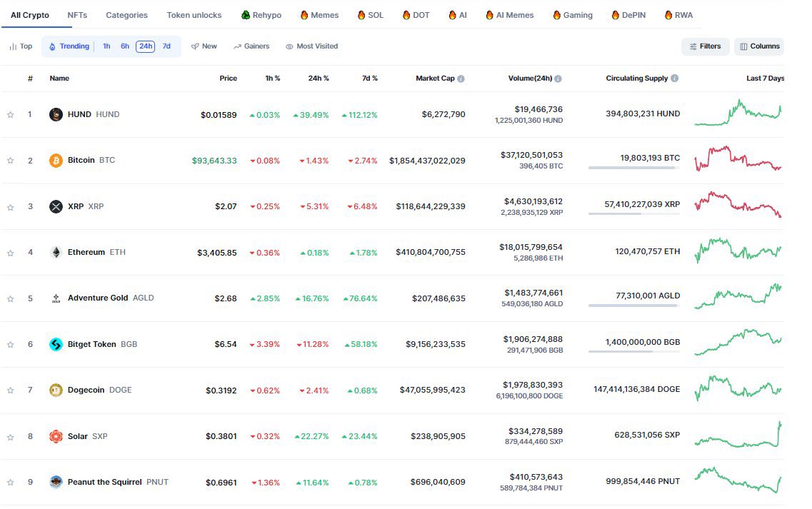
Task: Click the Gaming flame icon
Action: tap(557, 15)
